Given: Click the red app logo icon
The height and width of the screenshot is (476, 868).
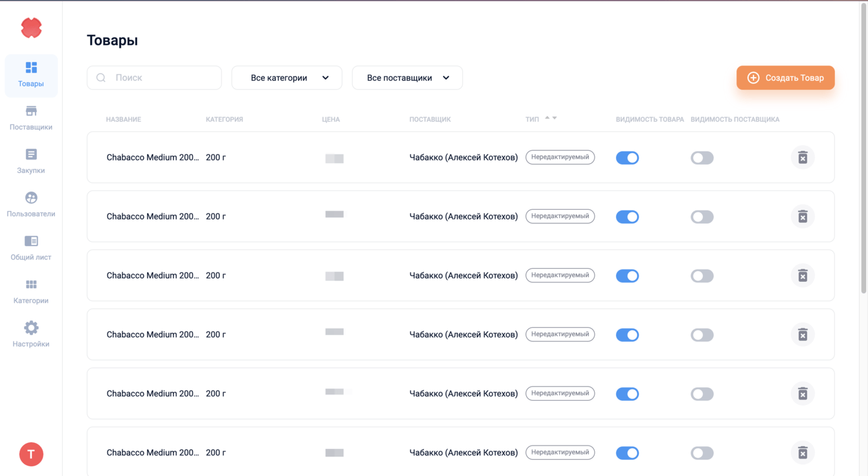Looking at the screenshot, I should coord(31,28).
